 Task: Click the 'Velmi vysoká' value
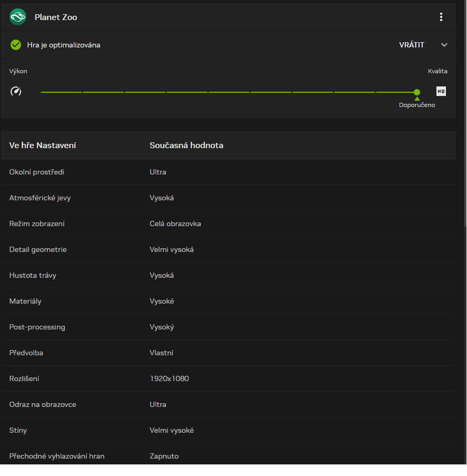point(171,249)
